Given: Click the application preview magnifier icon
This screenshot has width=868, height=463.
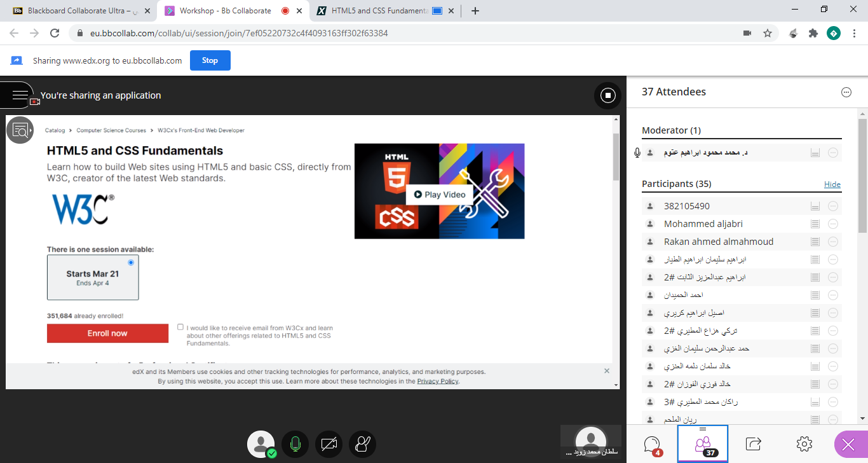Looking at the screenshot, I should point(20,130).
